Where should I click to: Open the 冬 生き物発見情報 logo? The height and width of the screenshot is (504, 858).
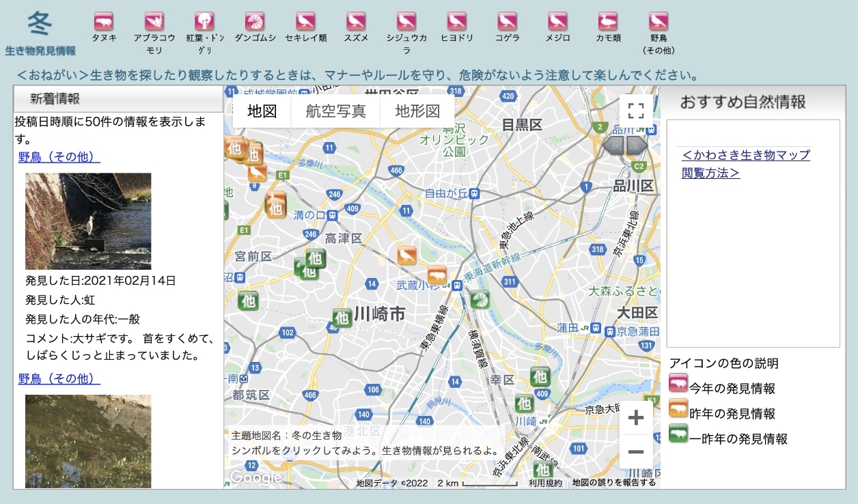[x=40, y=33]
